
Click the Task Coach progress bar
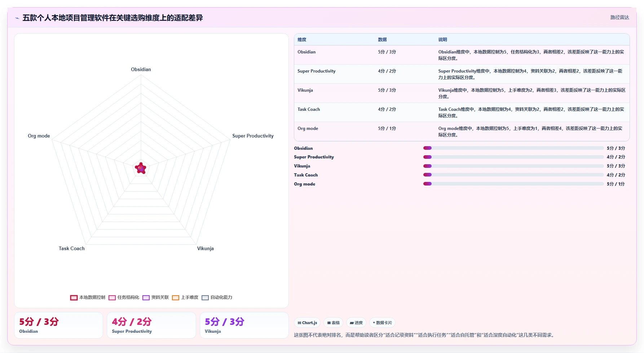tap(513, 175)
